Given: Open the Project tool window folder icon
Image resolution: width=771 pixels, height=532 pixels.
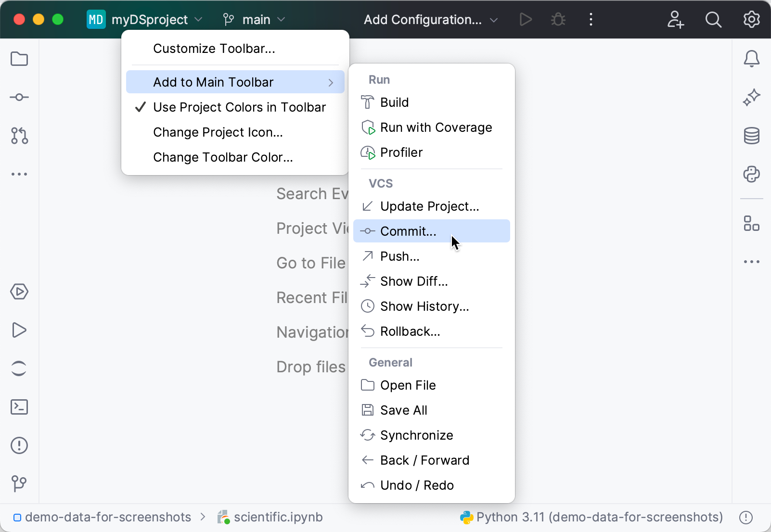Looking at the screenshot, I should (x=19, y=59).
